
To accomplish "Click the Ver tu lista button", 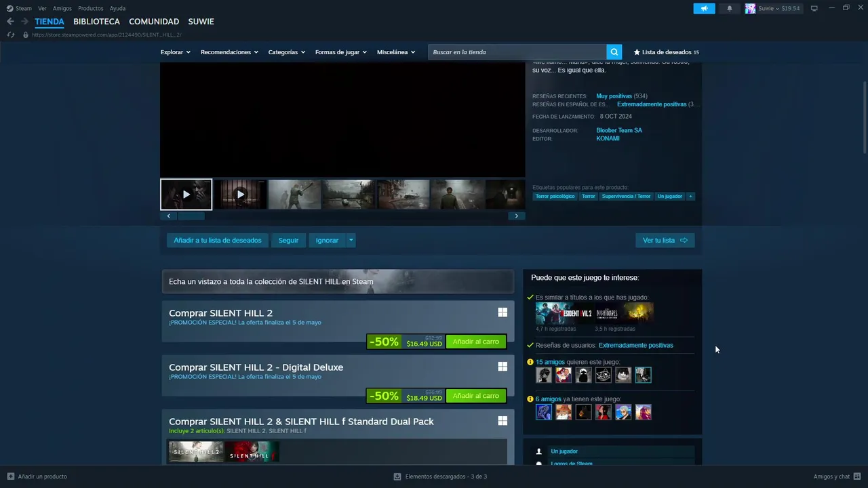I will click(665, 240).
